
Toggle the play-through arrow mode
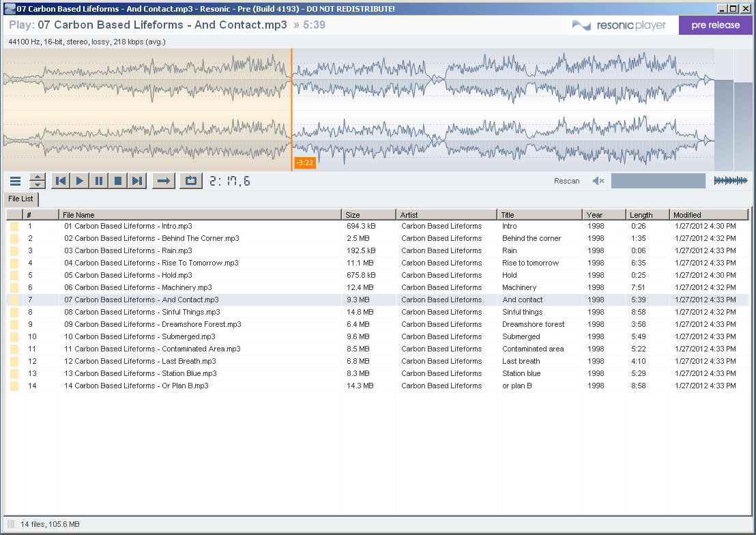click(163, 181)
